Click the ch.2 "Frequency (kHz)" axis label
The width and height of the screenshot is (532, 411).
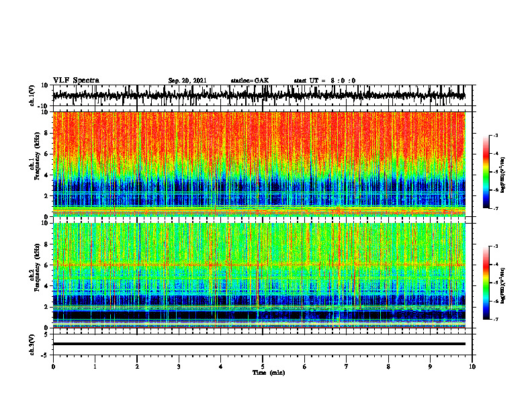(37, 267)
